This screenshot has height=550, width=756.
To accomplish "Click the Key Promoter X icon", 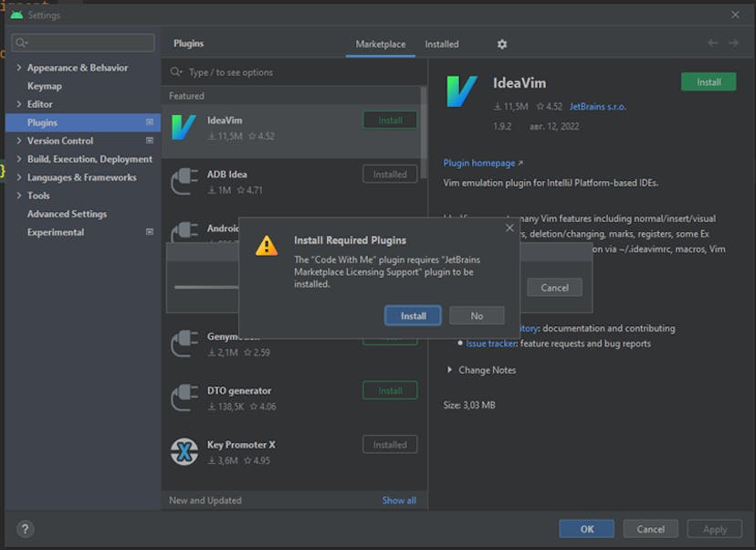I will (184, 452).
